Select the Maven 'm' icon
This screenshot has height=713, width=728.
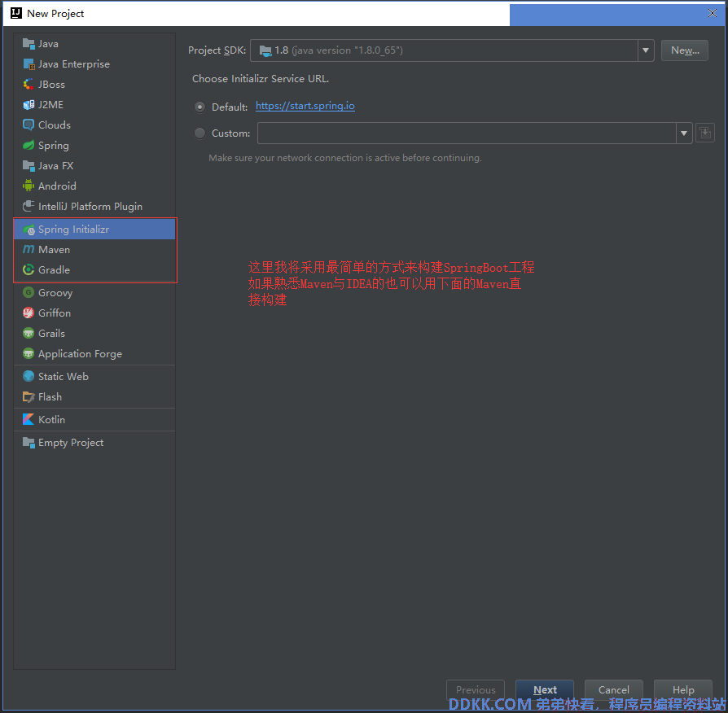pos(29,249)
